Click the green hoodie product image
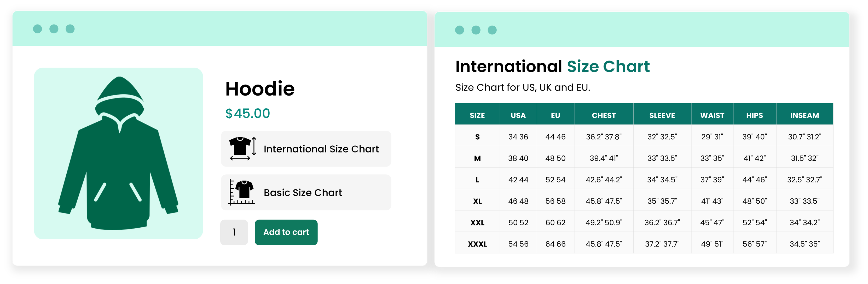The height and width of the screenshot is (284, 868). pos(118,153)
